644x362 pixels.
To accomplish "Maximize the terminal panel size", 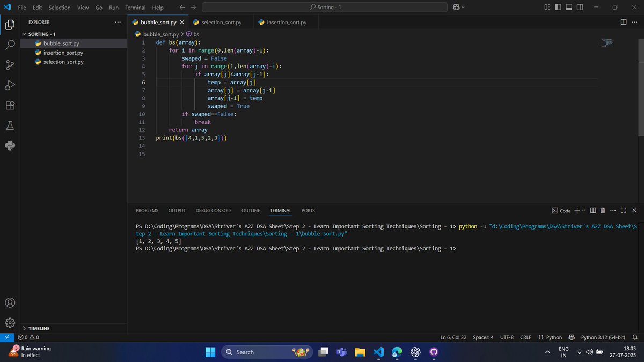I will 624,210.
